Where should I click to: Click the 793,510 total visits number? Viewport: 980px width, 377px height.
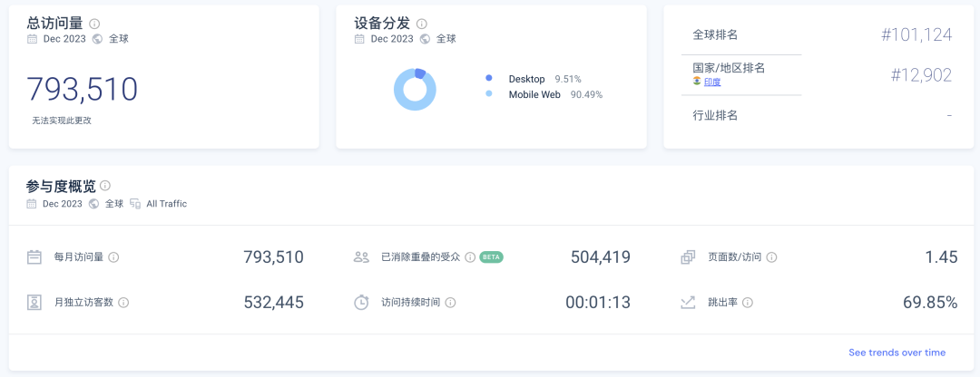coord(83,89)
